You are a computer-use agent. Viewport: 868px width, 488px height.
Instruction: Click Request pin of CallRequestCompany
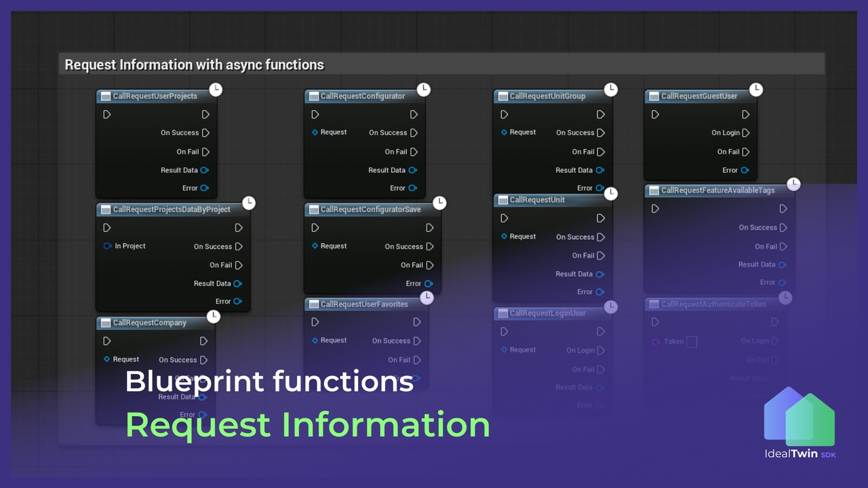coord(107,359)
